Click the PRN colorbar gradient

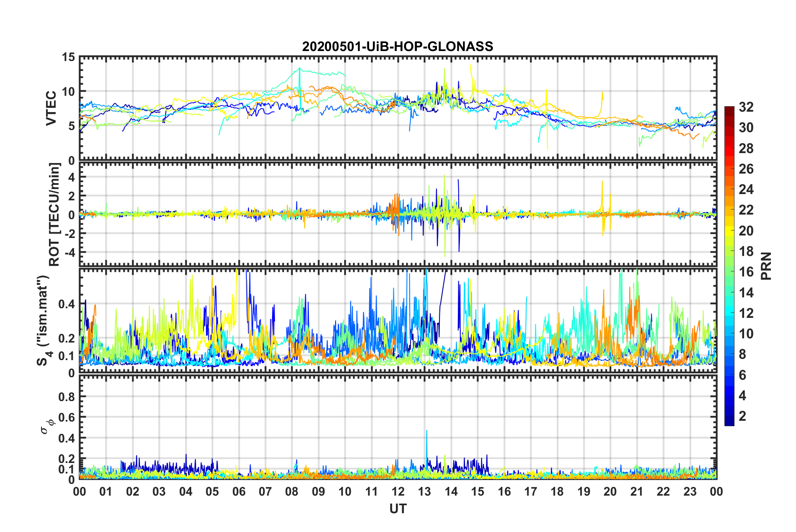[729, 266]
